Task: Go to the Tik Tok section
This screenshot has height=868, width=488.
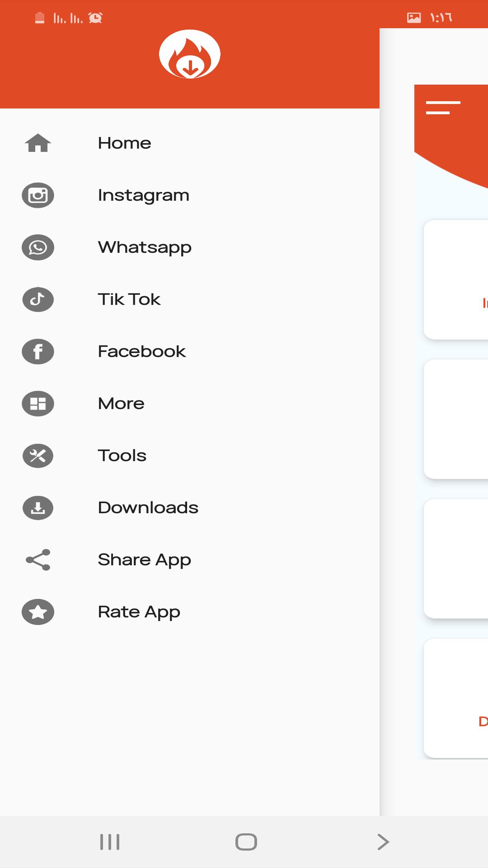Action: (x=129, y=299)
